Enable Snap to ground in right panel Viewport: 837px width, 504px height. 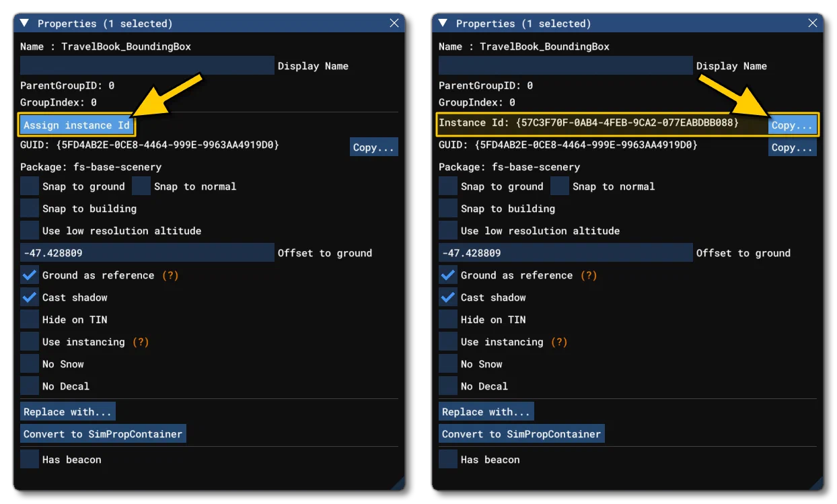pos(448,186)
